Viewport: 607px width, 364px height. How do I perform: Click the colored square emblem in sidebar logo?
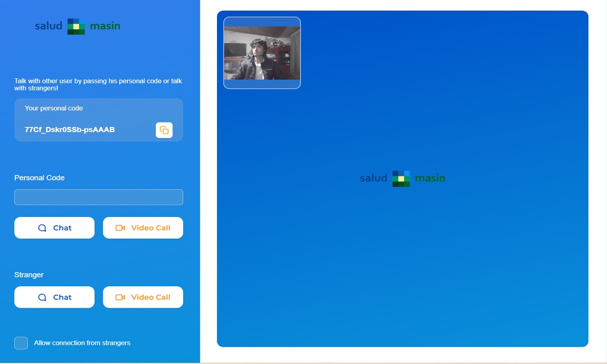pos(76,26)
